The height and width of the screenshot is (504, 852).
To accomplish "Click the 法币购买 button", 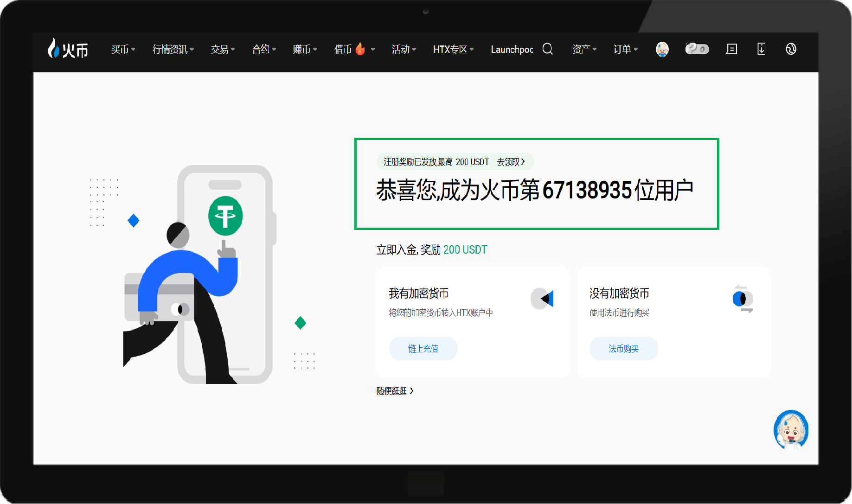I will click(623, 348).
